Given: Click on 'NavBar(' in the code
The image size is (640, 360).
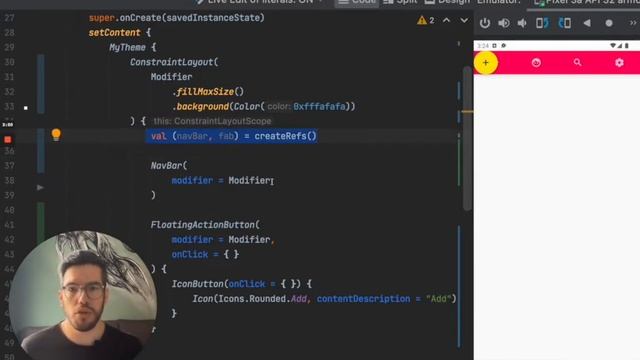Looking at the screenshot, I should click(169, 166).
